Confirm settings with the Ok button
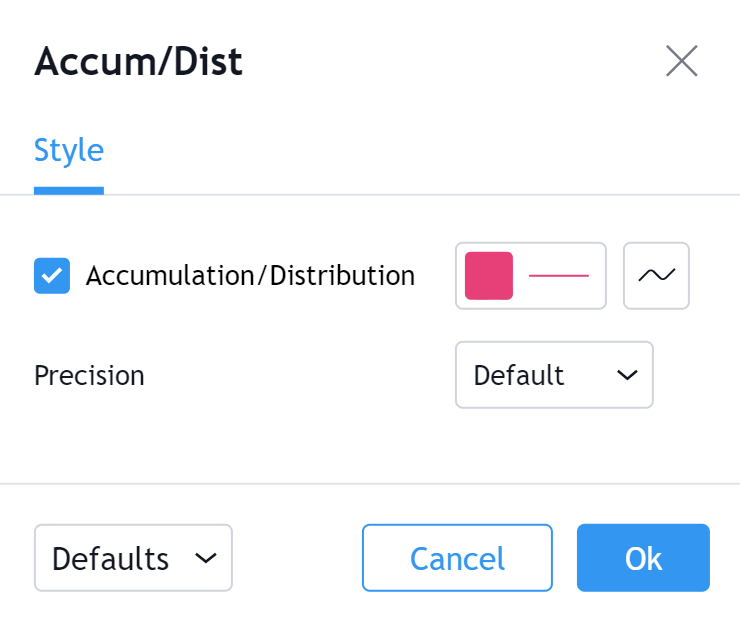The image size is (740, 624). point(643,558)
